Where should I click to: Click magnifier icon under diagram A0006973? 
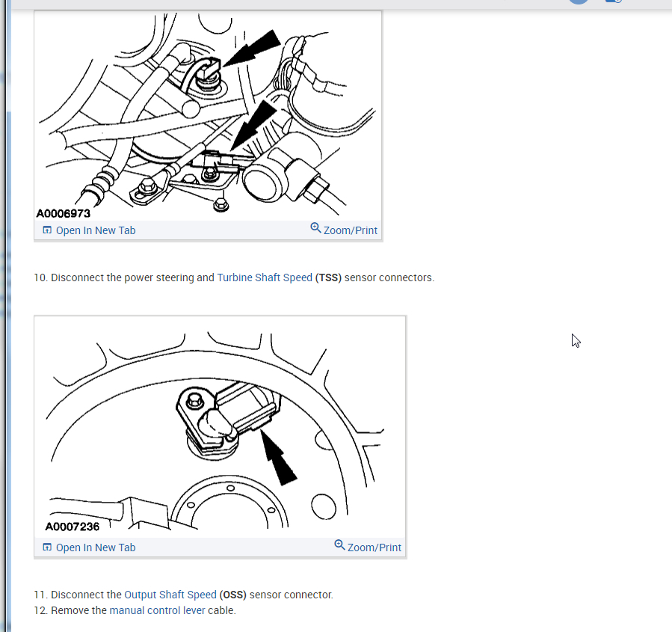click(315, 227)
